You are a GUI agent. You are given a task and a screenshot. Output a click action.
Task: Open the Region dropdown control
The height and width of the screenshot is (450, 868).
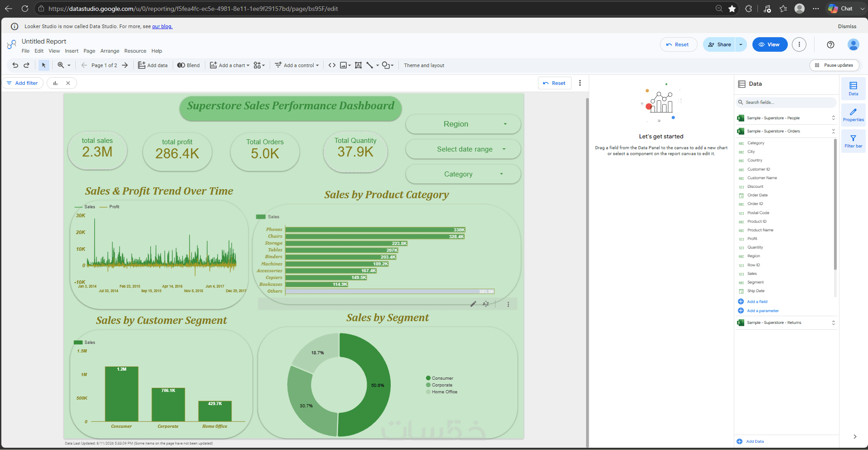point(463,124)
